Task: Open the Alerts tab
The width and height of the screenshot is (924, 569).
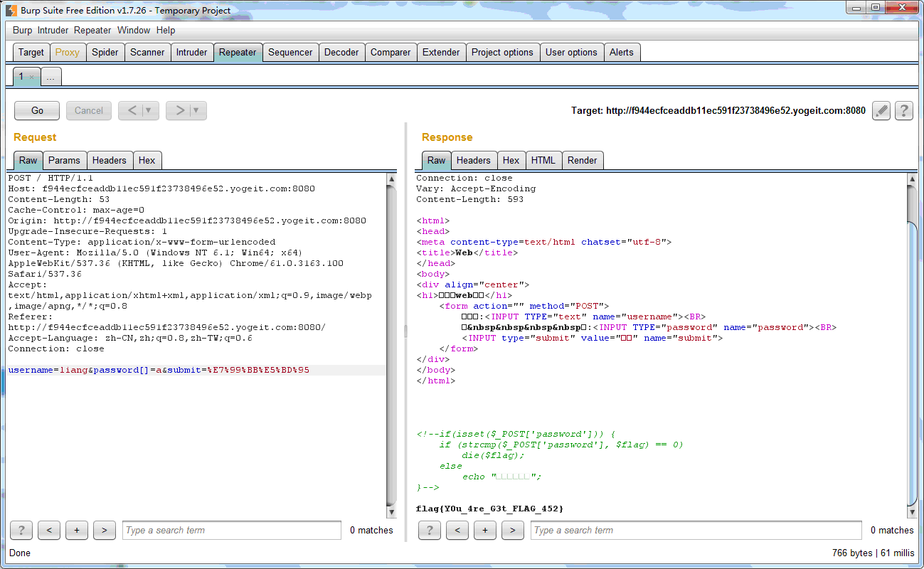Action: pyautogui.click(x=622, y=52)
